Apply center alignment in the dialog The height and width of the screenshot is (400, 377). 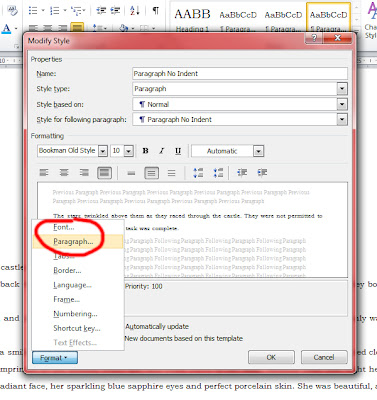pos(64,173)
